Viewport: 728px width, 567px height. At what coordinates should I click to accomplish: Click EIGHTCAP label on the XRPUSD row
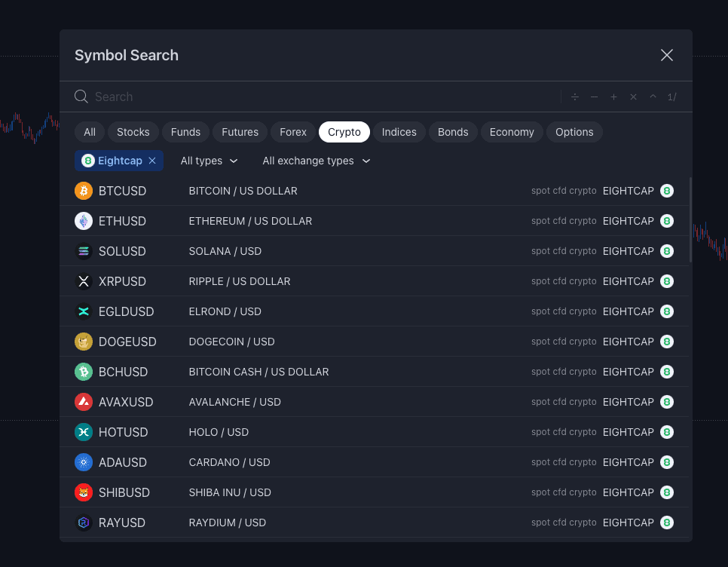(629, 281)
